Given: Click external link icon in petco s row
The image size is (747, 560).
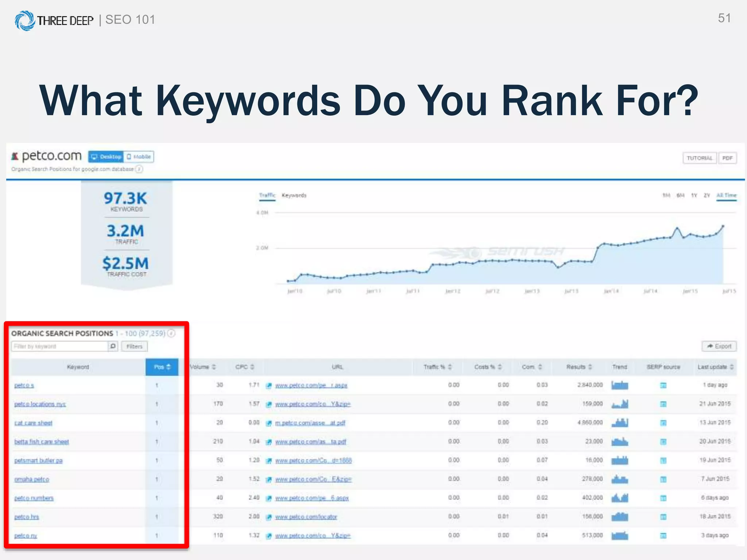Looking at the screenshot, I should (269, 386).
